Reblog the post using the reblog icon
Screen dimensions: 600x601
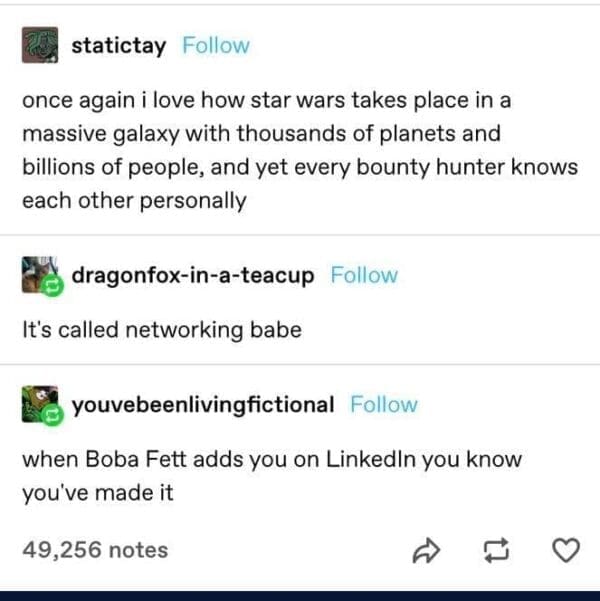496,551
